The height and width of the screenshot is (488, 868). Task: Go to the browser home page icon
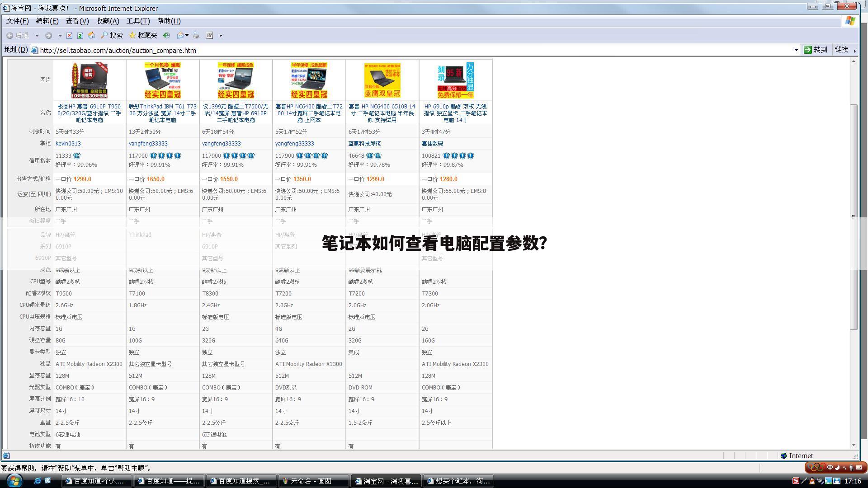tap(91, 35)
